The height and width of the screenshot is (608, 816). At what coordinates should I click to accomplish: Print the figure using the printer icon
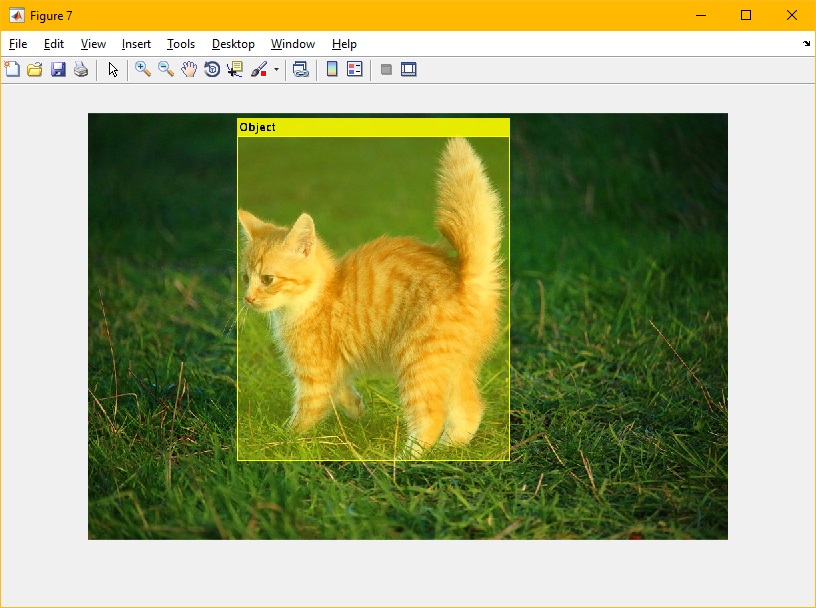click(81, 69)
